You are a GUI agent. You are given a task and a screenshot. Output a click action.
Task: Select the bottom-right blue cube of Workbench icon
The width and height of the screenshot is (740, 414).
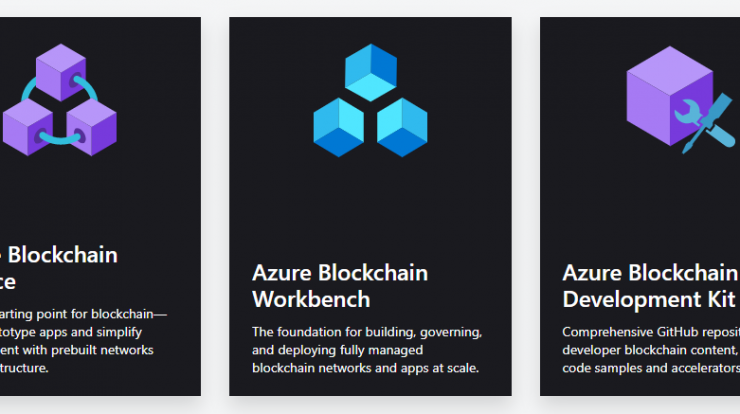pyautogui.click(x=402, y=127)
